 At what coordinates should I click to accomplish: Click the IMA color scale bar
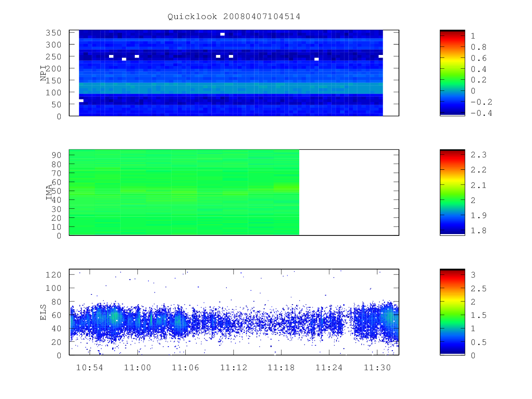452,192
